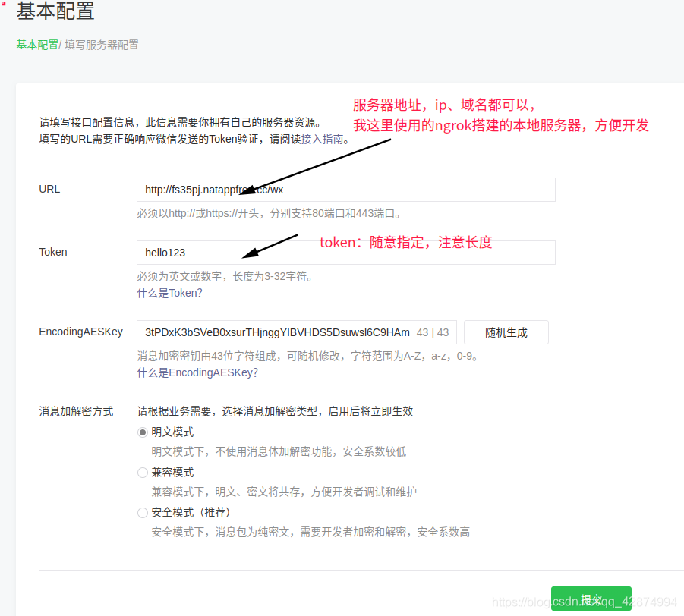Viewport: 684px width, 616px height.
Task: Open the 什么是Token? help link
Action: [170, 293]
